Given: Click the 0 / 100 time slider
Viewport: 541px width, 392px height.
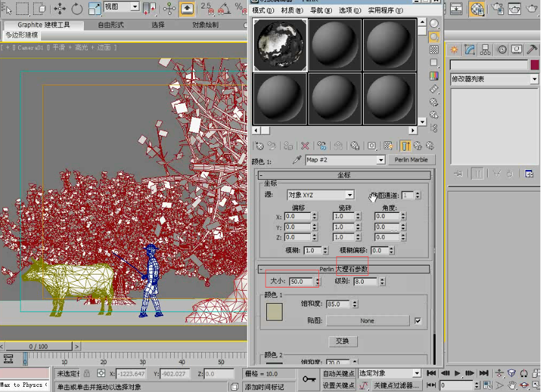Looking at the screenshot, I should [x=39, y=347].
